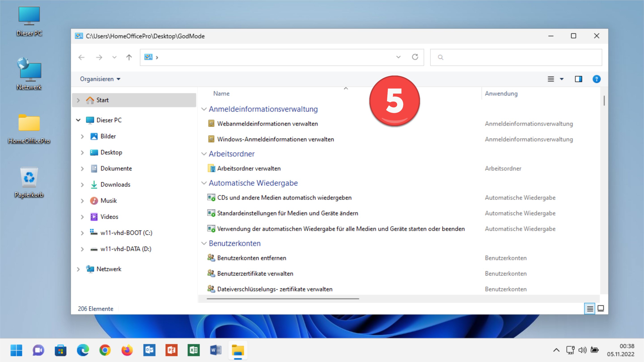
Task: Sort by the Anwendung column header
Action: pos(501,93)
